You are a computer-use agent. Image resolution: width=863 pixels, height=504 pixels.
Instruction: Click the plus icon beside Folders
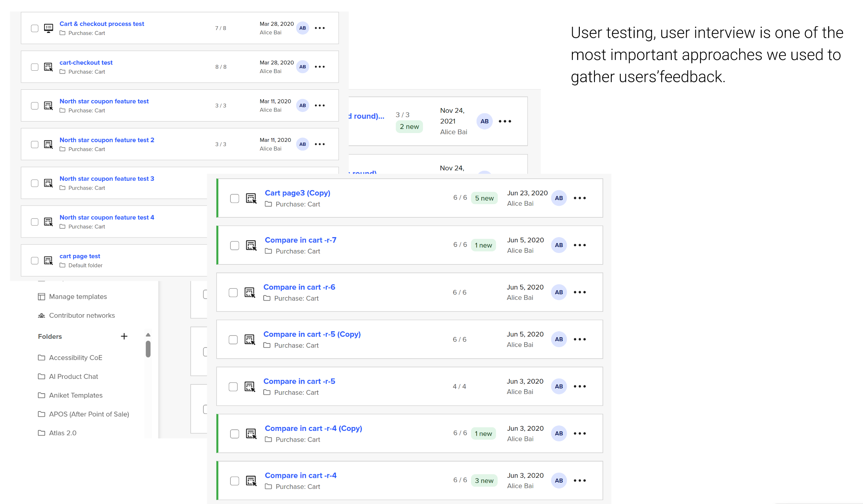[x=124, y=336]
